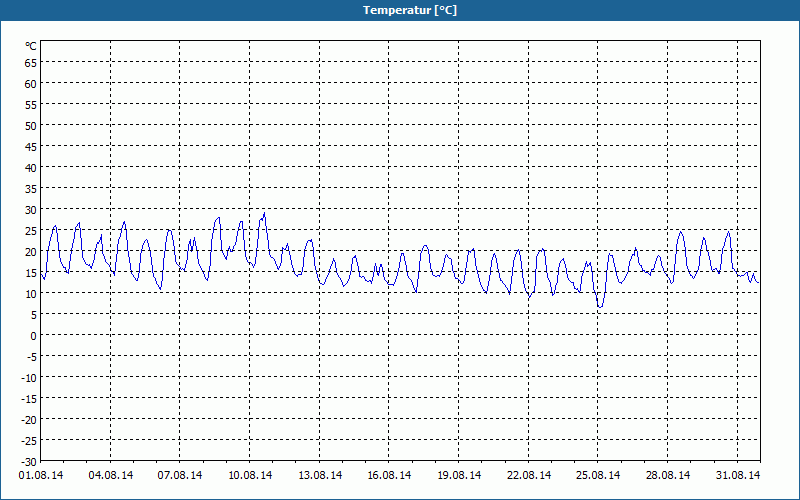800x500 pixels.
Task: Select the -20 axis label
Action: point(29,419)
